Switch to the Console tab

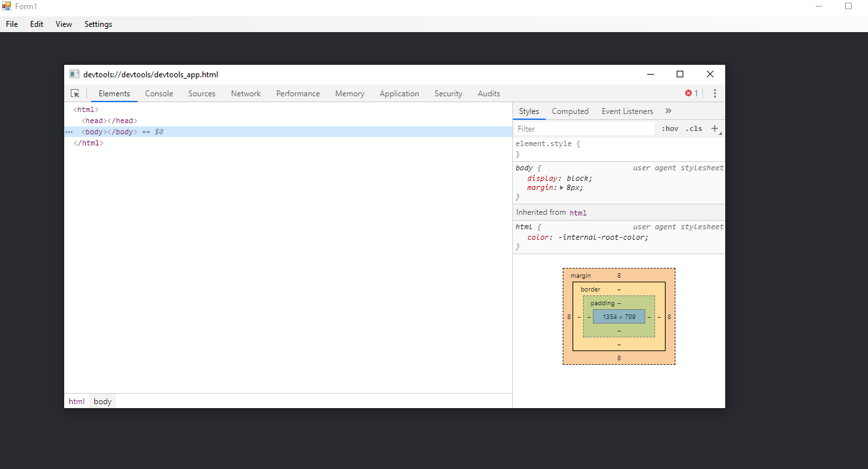click(159, 94)
